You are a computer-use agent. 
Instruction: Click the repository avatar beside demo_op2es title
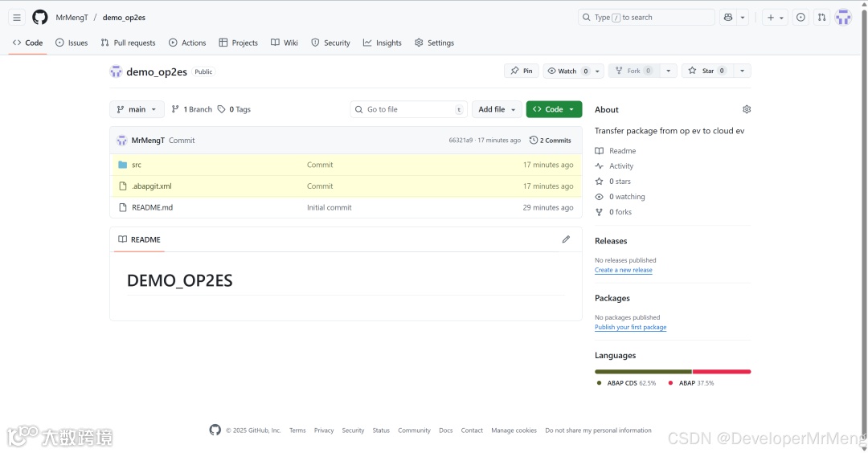point(116,71)
